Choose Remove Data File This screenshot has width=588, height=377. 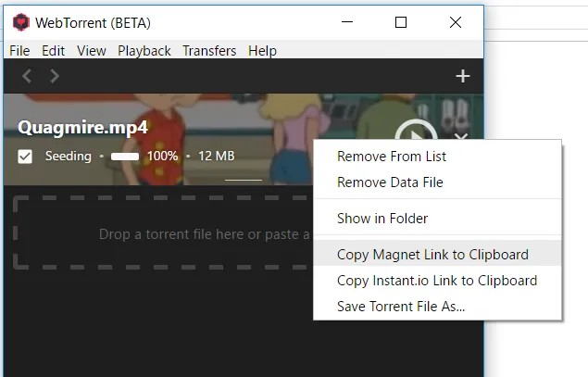click(438, 182)
